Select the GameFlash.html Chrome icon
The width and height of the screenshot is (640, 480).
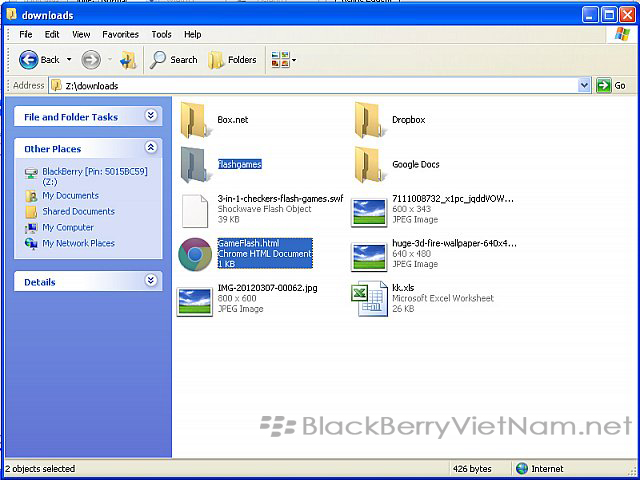195,254
